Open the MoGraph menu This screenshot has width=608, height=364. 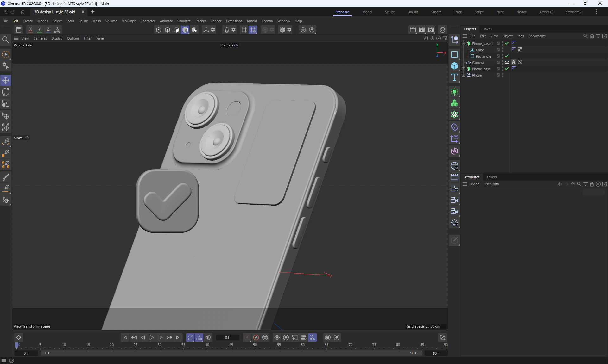(x=129, y=21)
